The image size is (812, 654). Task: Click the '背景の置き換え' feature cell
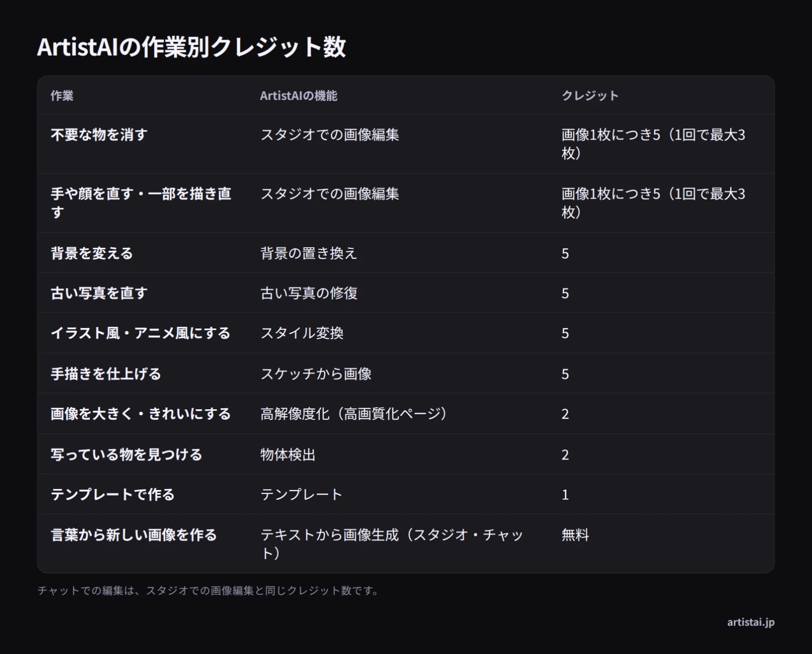(309, 253)
